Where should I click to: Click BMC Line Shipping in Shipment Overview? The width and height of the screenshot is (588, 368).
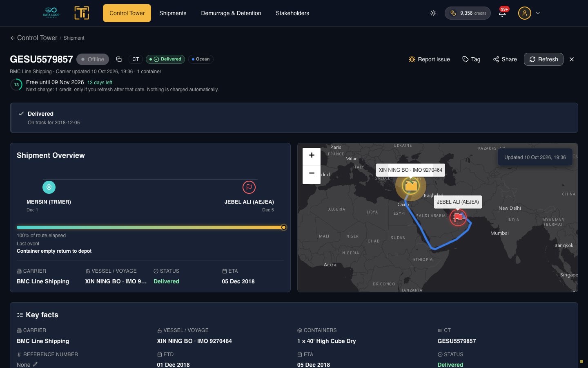pyautogui.click(x=43, y=281)
